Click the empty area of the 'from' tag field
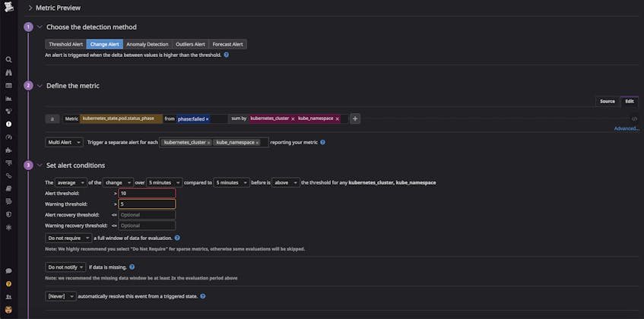The height and width of the screenshot is (319, 644). 219,119
